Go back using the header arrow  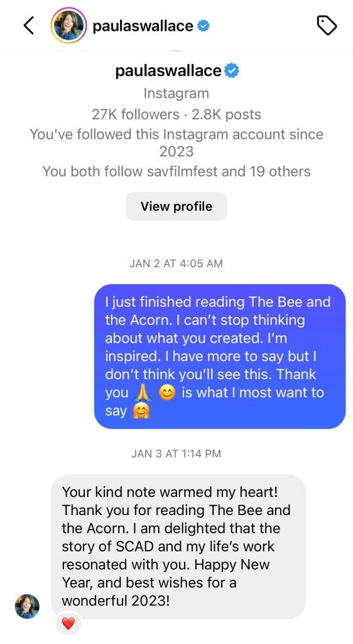(x=28, y=26)
